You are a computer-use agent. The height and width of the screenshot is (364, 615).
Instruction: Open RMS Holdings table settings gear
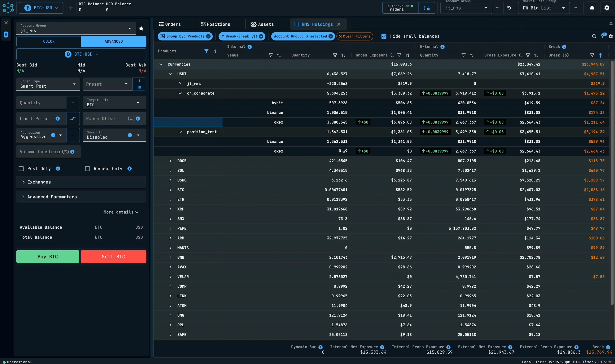tap(611, 36)
